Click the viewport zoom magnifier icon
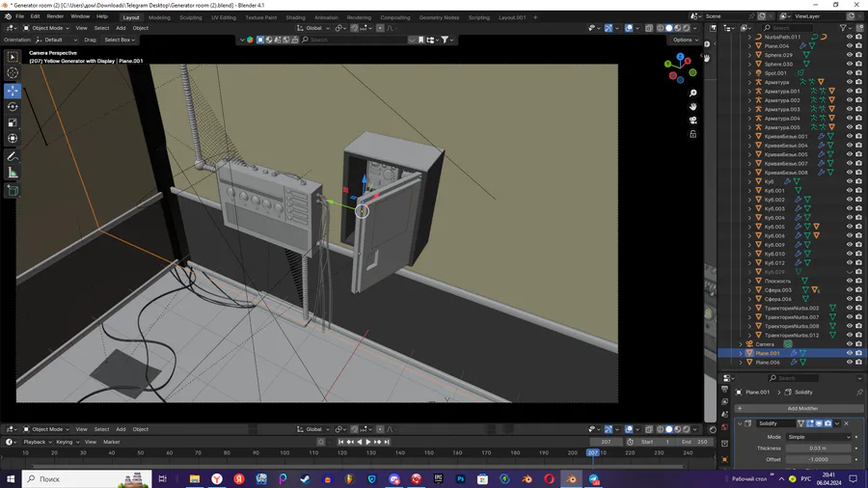Screen dimensions: 868x488 [693, 94]
